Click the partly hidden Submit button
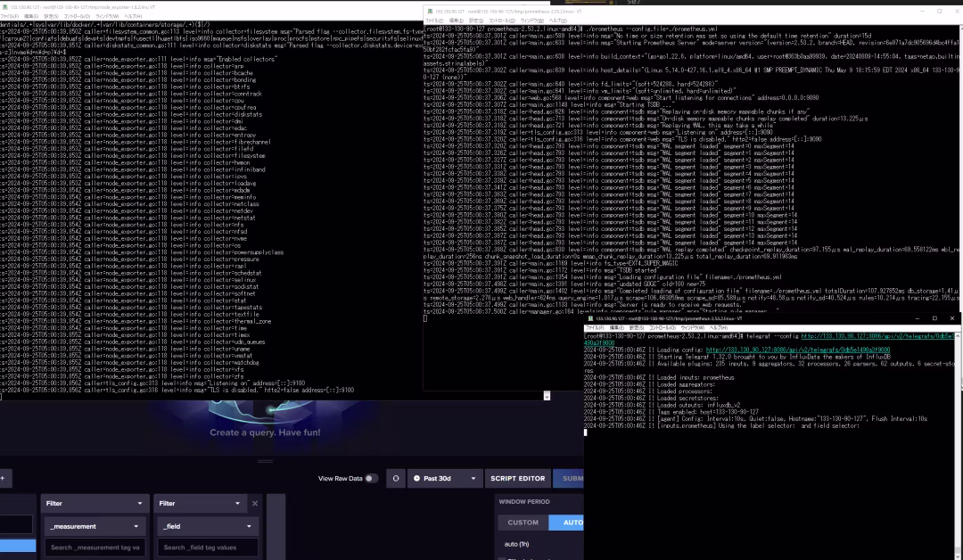 [569, 478]
